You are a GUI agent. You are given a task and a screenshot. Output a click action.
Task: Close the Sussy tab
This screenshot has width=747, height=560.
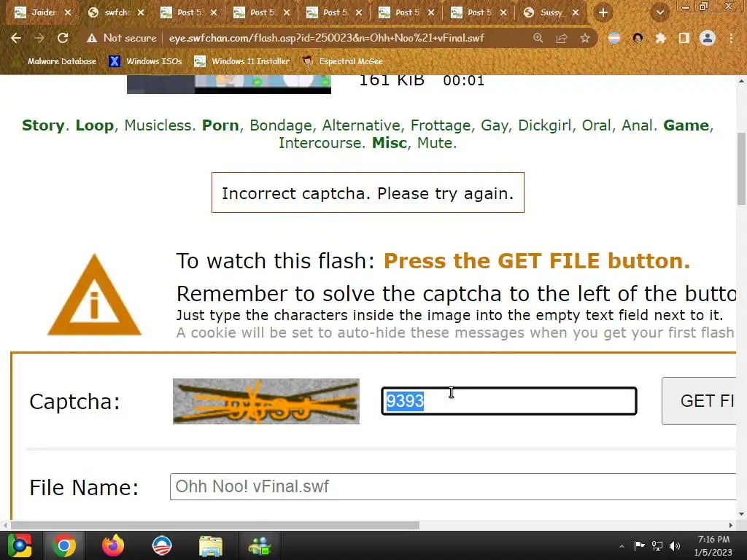pos(576,13)
